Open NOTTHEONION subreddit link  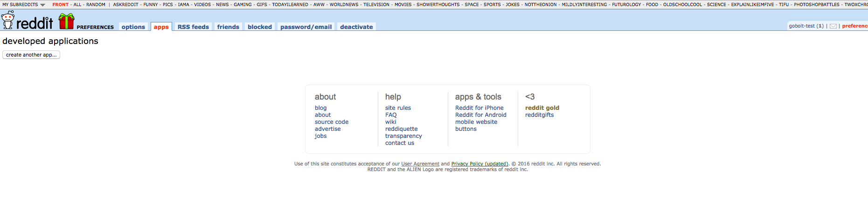(x=541, y=5)
